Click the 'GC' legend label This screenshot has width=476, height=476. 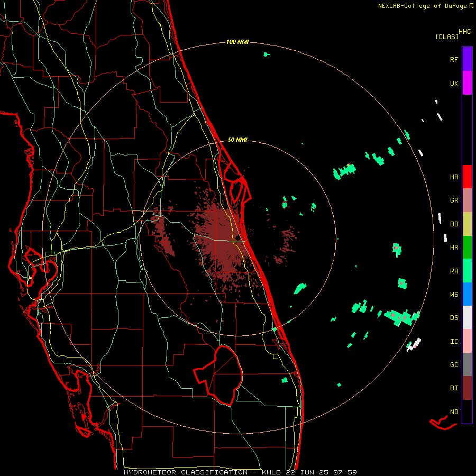point(454,365)
